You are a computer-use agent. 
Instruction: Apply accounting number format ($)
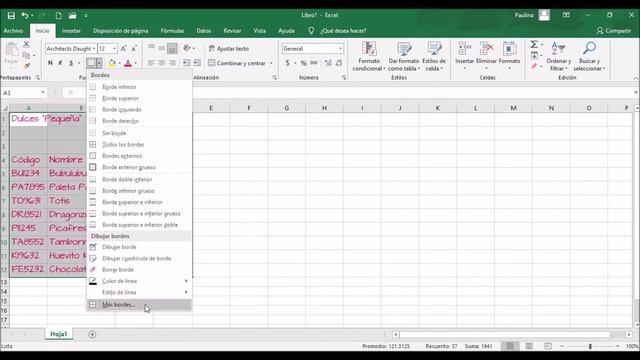click(x=287, y=63)
